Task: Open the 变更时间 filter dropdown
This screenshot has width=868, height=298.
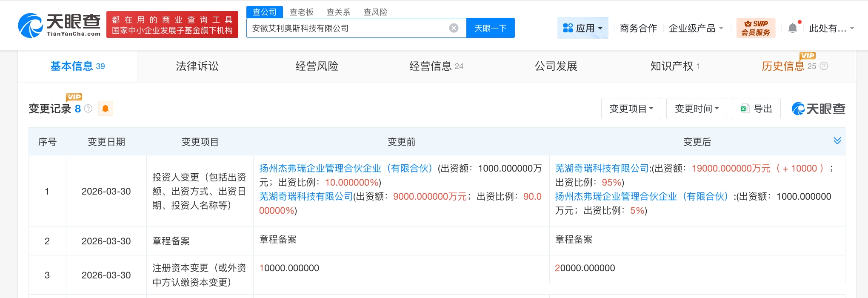Action: [x=696, y=109]
